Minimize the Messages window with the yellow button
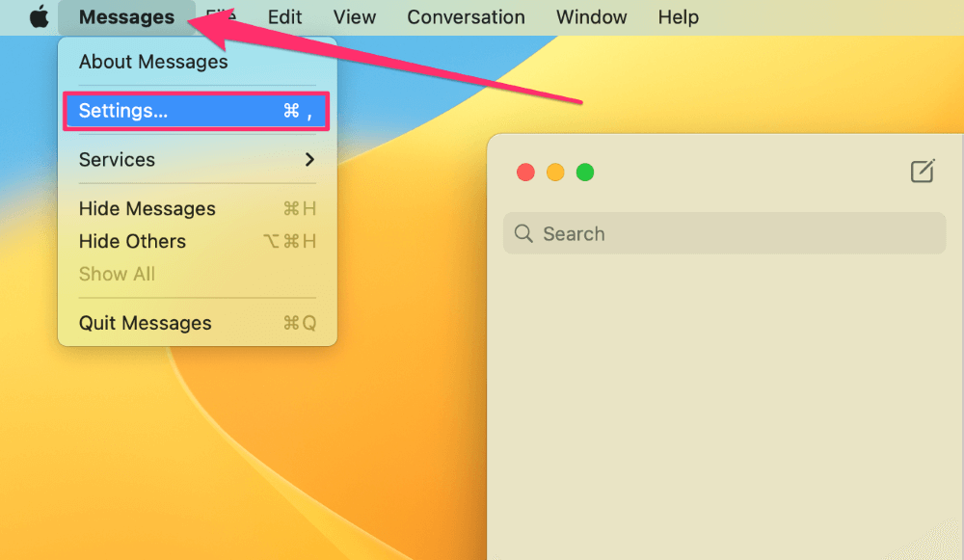Image resolution: width=964 pixels, height=560 pixels. coord(555,173)
